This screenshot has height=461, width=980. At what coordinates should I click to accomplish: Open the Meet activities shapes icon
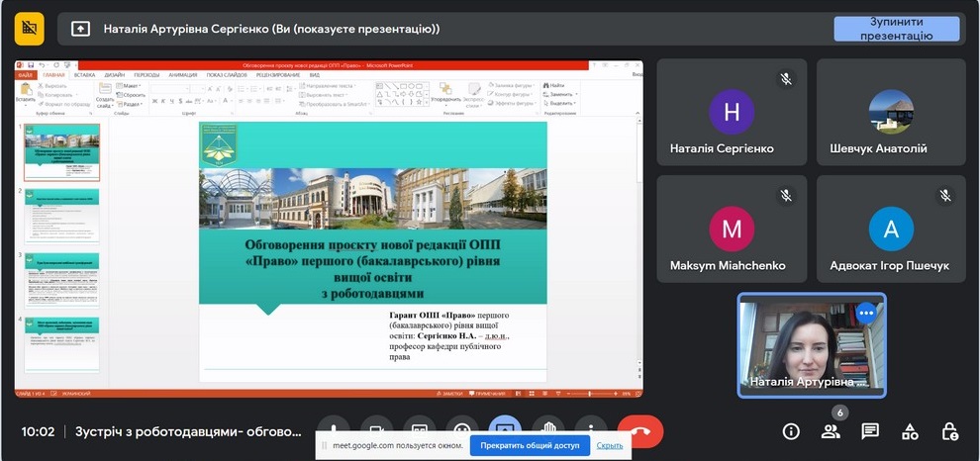click(910, 431)
